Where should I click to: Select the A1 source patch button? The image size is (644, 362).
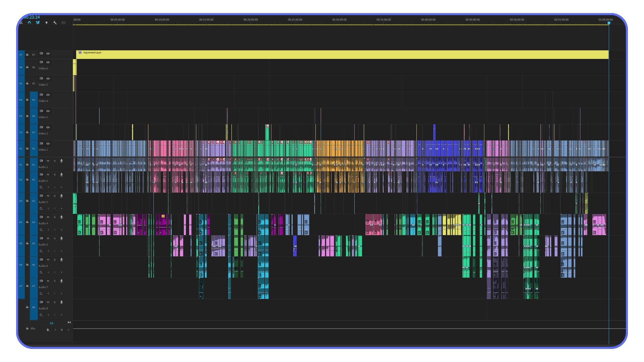20,165
